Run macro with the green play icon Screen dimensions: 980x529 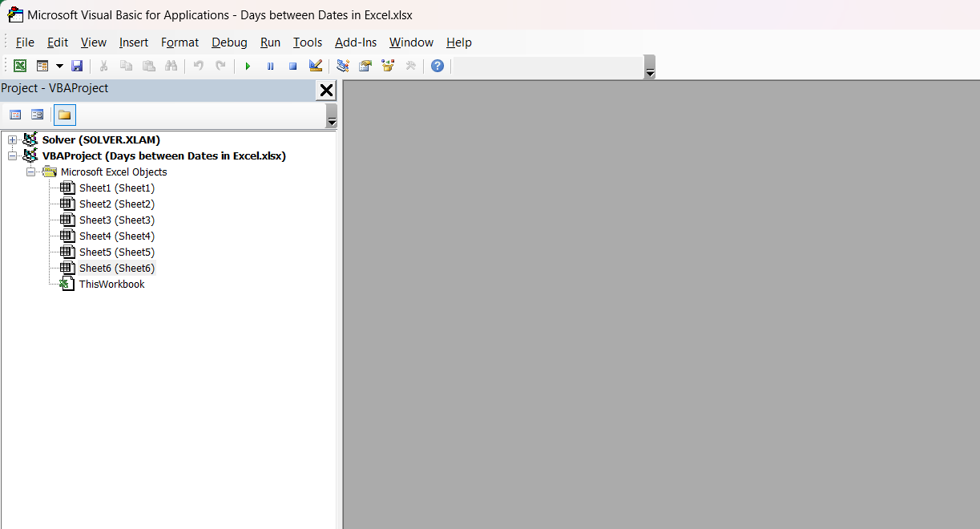click(248, 66)
